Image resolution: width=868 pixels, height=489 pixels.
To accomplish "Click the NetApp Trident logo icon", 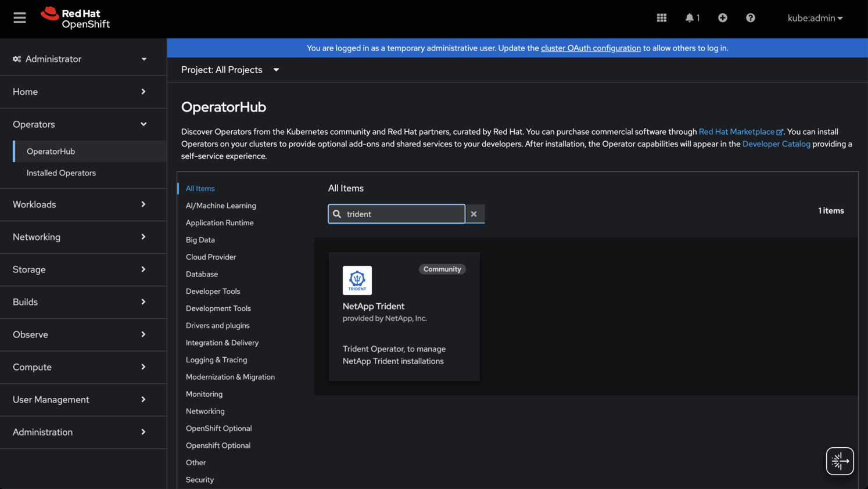I will coord(357,281).
